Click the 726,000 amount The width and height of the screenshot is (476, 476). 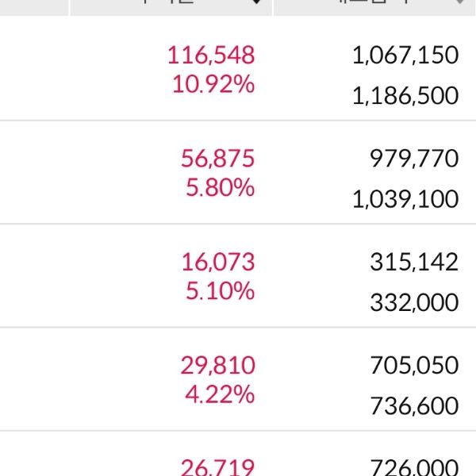(x=414, y=468)
